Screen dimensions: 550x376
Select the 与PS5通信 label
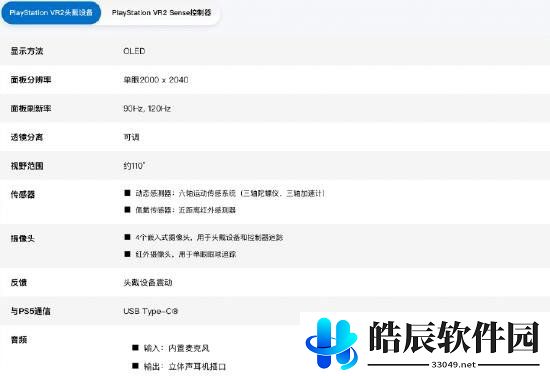(x=31, y=311)
